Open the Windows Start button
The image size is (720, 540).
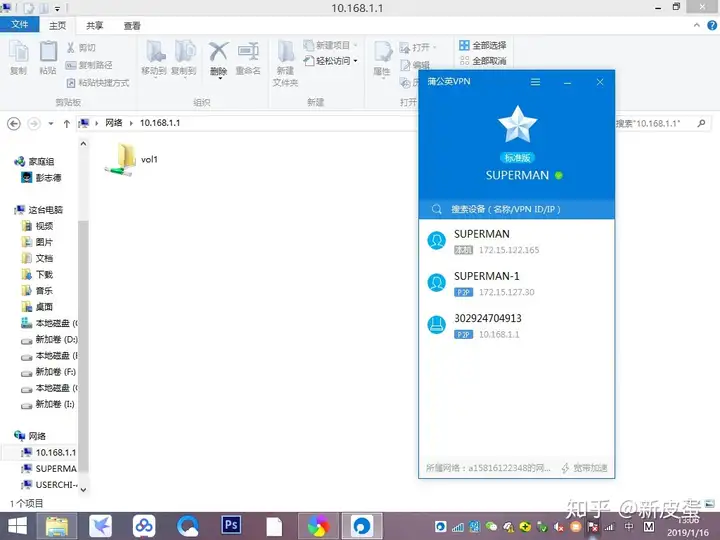click(17, 526)
